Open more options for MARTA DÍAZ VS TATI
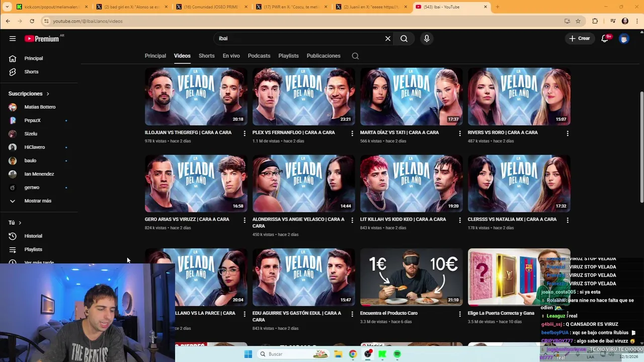 click(460, 133)
